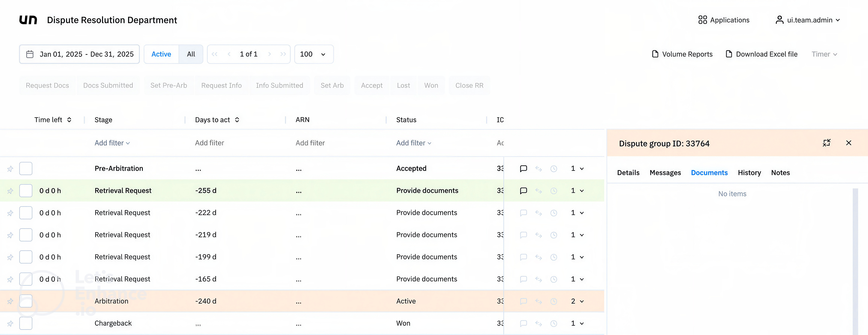Image resolution: width=868 pixels, height=335 pixels.
Task: Close the Dispute group ID panel
Action: (x=849, y=143)
